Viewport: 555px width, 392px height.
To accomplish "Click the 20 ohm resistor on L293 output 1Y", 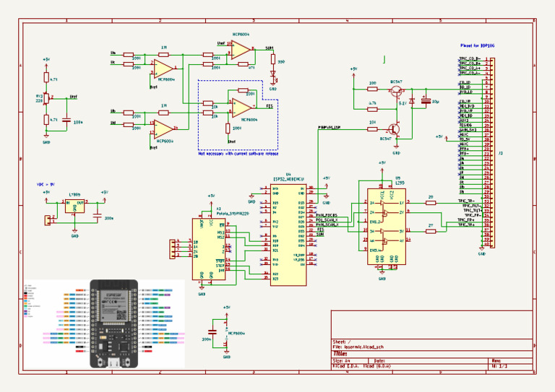I will (x=431, y=203).
